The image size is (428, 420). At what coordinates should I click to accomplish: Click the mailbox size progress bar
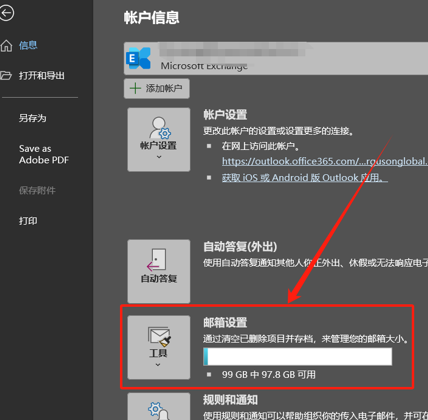[x=298, y=356]
